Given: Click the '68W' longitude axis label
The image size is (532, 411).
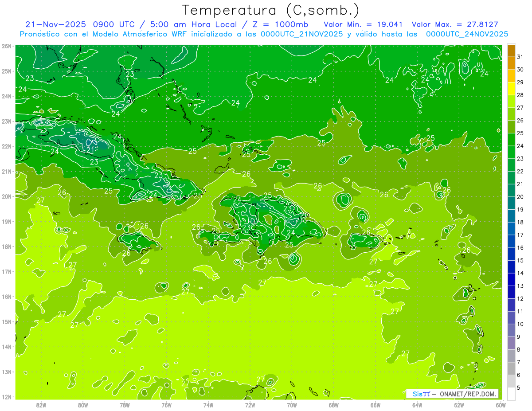Looking at the screenshot, I should point(333,405).
